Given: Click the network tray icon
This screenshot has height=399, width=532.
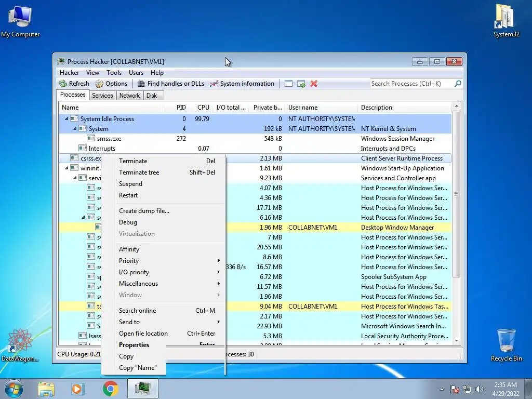Looking at the screenshot, I should (467, 389).
